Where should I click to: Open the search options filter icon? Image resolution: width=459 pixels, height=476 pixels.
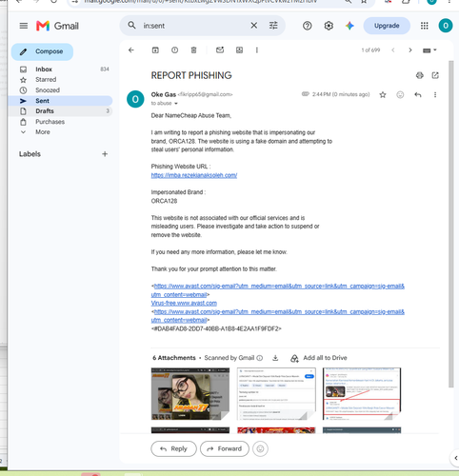click(x=273, y=26)
